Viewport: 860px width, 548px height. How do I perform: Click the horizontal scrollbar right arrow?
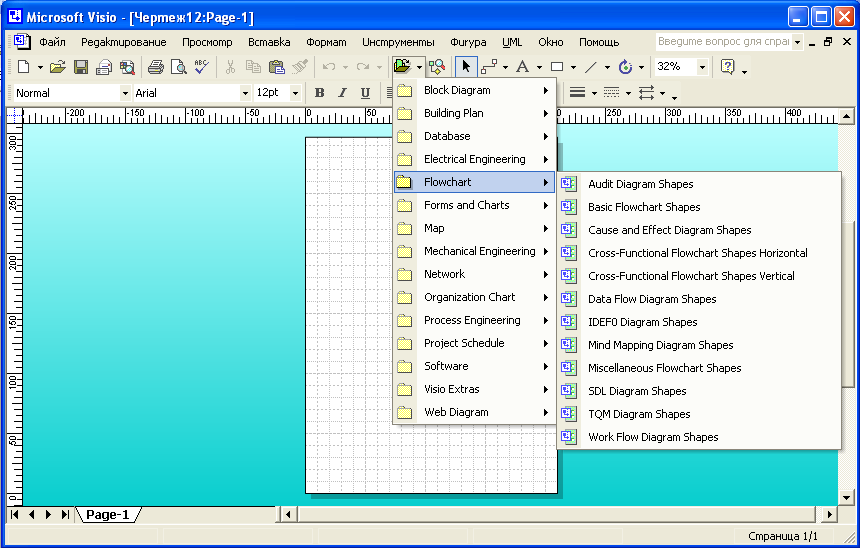[829, 515]
